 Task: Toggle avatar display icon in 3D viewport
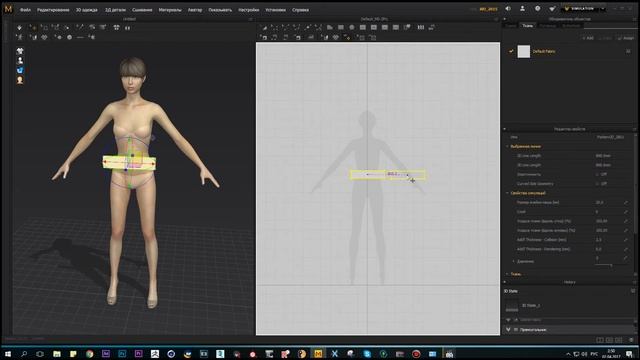coord(20,60)
